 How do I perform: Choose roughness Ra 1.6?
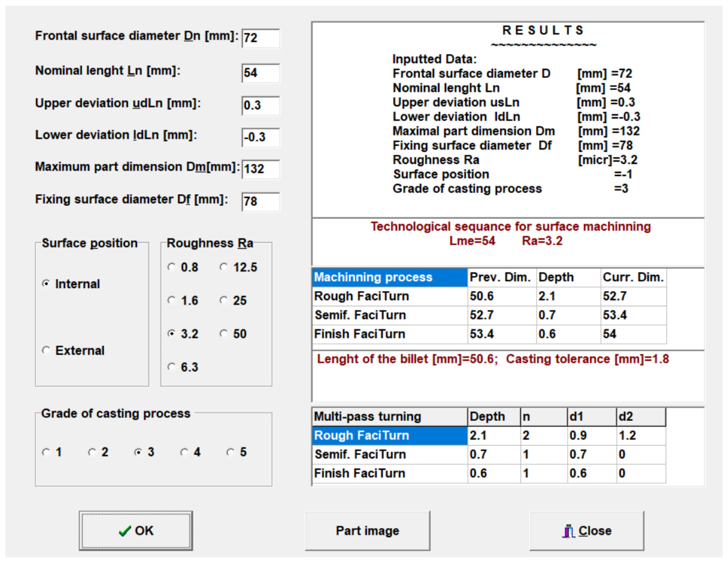[171, 300]
